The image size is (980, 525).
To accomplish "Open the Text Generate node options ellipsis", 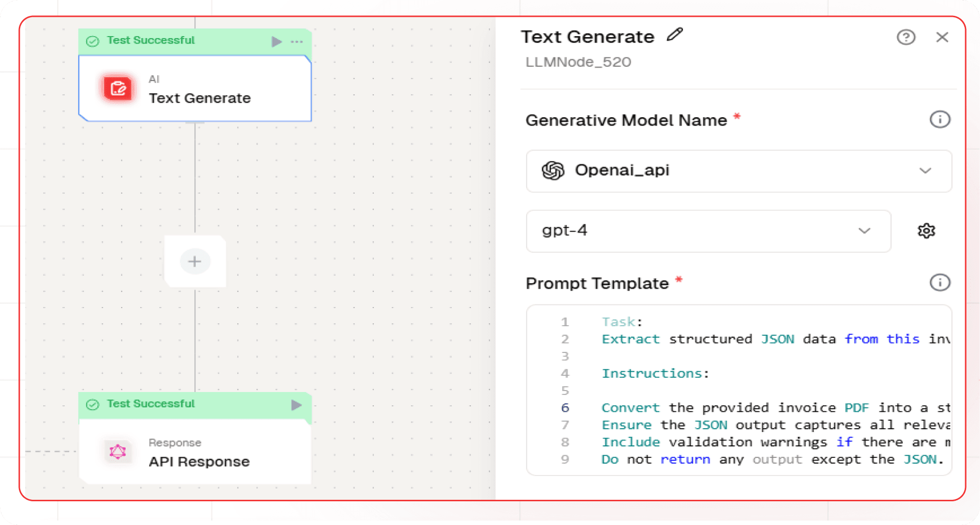I will [x=297, y=42].
